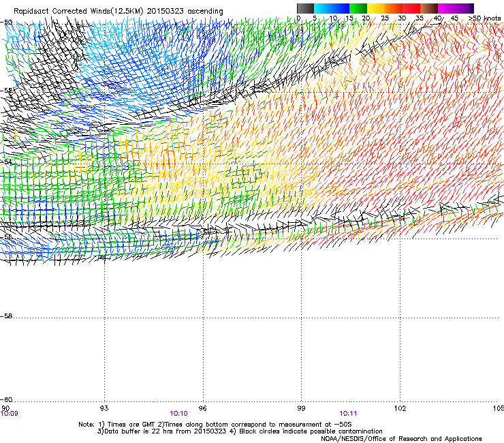Click the '>50 knots' legend label

(485, 18)
